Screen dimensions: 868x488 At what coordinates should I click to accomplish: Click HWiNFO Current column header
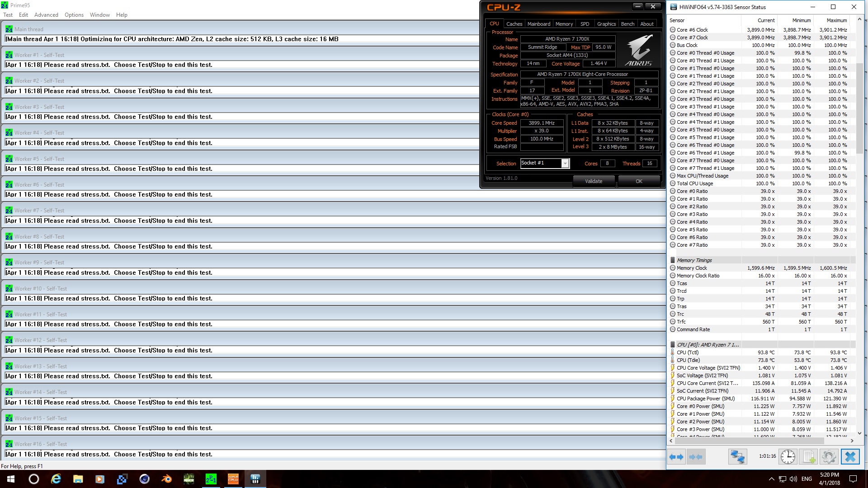click(x=759, y=20)
